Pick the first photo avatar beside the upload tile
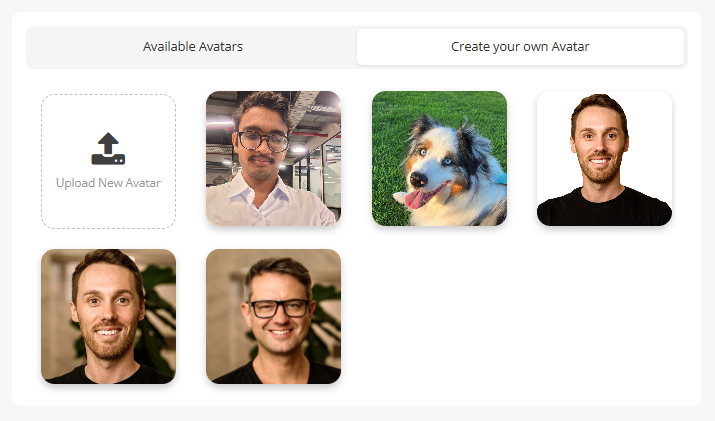The width and height of the screenshot is (715, 421). click(273, 158)
